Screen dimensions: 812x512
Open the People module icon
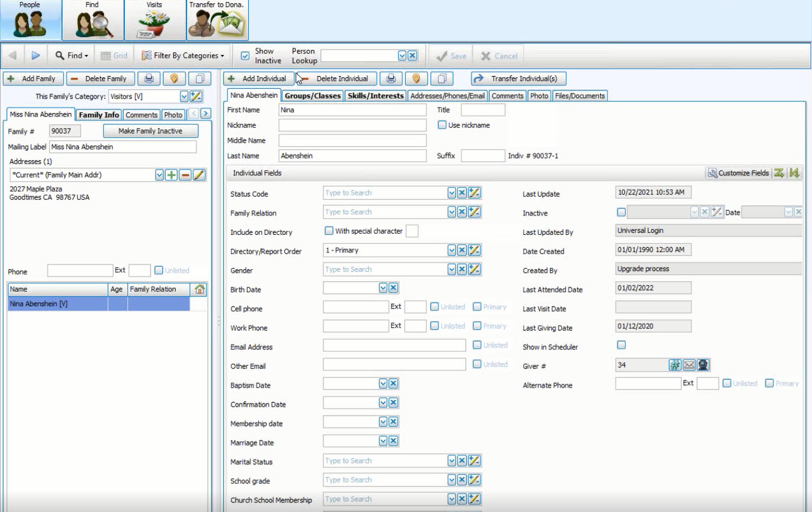click(30, 21)
